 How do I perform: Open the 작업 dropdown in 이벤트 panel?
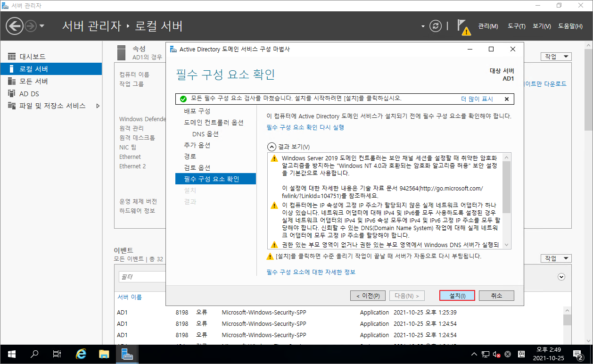pyautogui.click(x=556, y=258)
